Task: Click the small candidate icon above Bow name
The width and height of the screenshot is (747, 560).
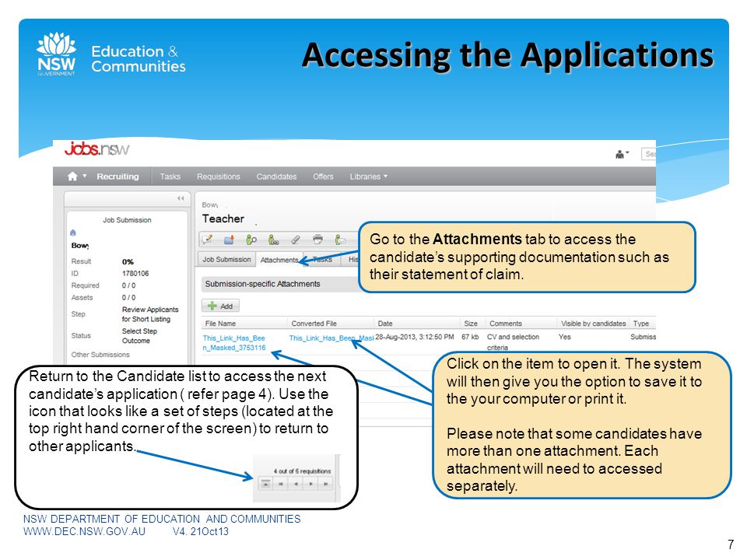Action: click(73, 233)
